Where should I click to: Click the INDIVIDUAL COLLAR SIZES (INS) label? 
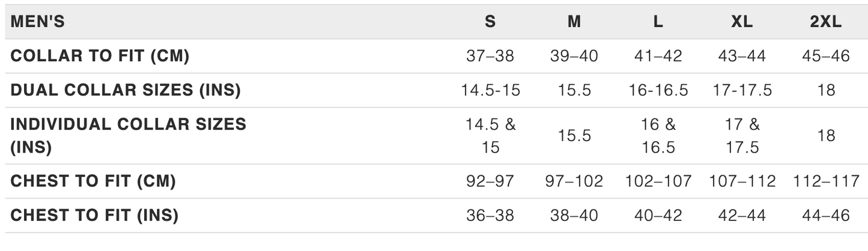click(129, 136)
